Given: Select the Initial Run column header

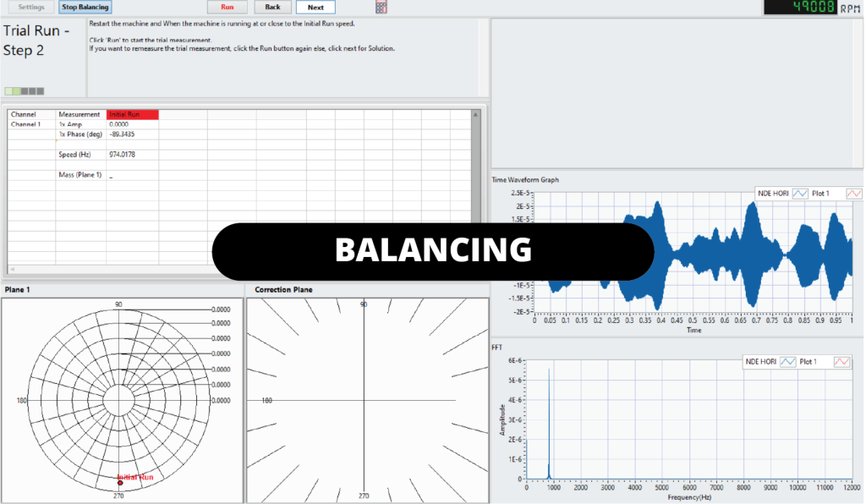Looking at the screenshot, I should tap(132, 114).
